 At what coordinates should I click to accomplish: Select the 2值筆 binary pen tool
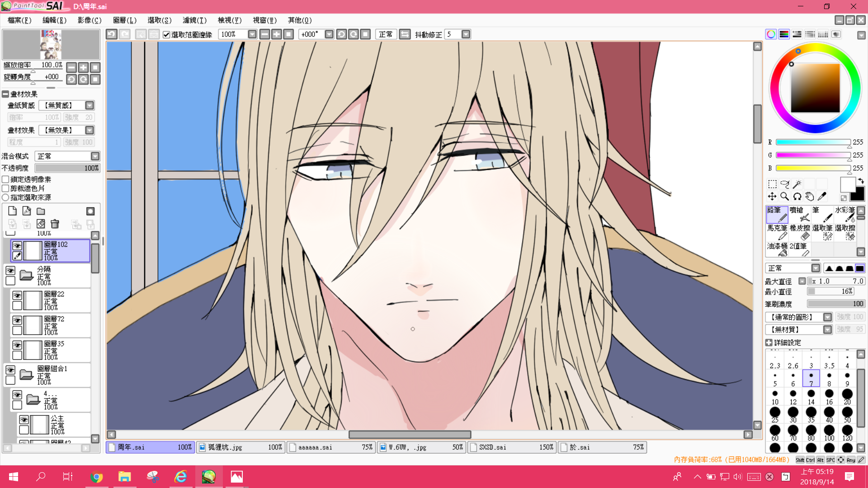pos(800,249)
